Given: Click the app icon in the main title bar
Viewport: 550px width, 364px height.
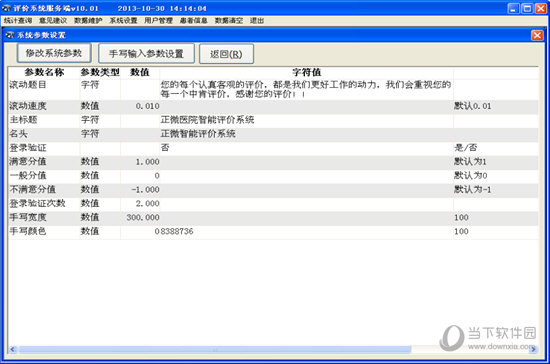Looking at the screenshot, I should tap(6, 8).
